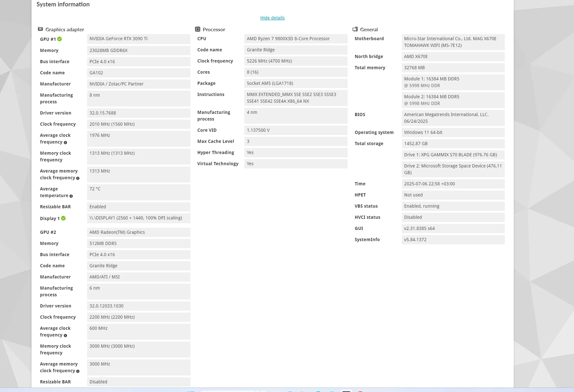Screen dimensions: 574x392
Task: Click the 32768 MB total memory value
Action: tap(453, 68)
